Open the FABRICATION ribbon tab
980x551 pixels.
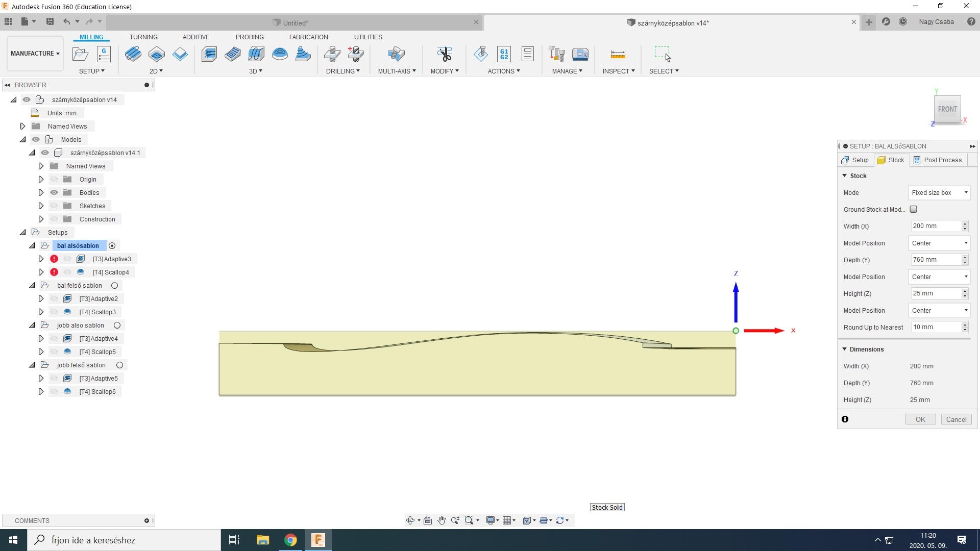[308, 37]
